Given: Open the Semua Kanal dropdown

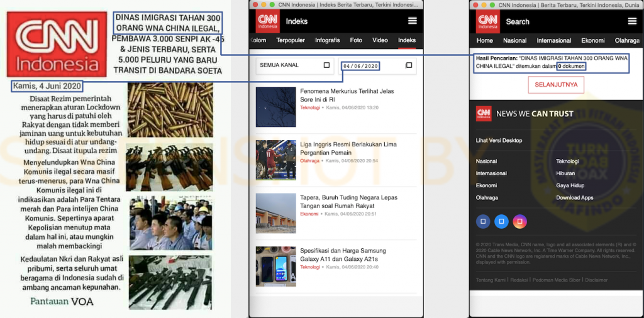Looking at the screenshot, I should 294,65.
